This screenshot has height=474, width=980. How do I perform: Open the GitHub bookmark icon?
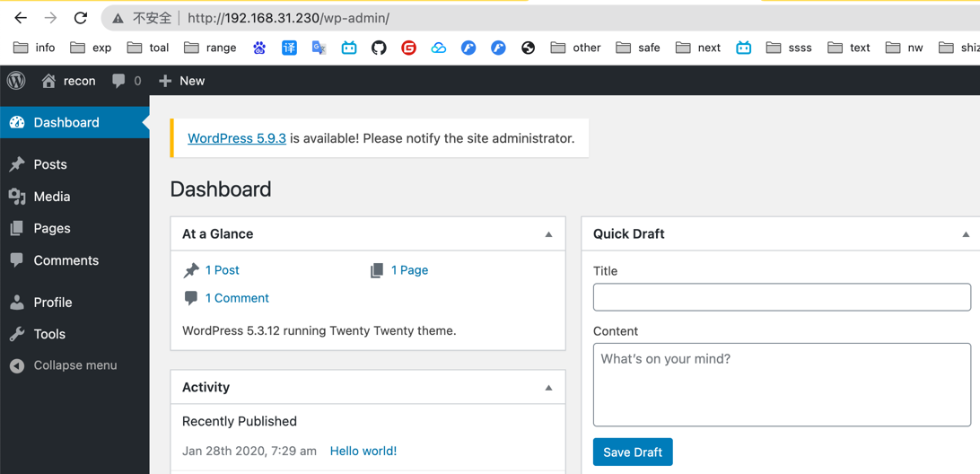[379, 48]
